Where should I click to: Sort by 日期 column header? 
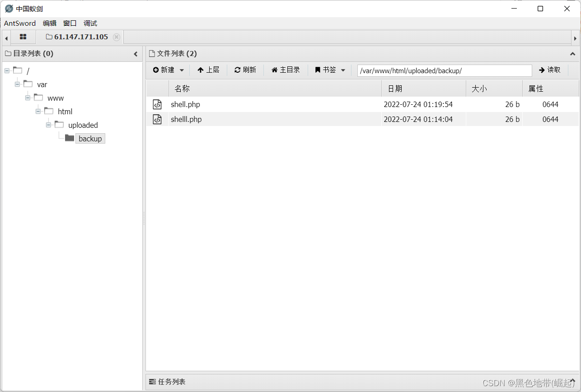click(424, 89)
